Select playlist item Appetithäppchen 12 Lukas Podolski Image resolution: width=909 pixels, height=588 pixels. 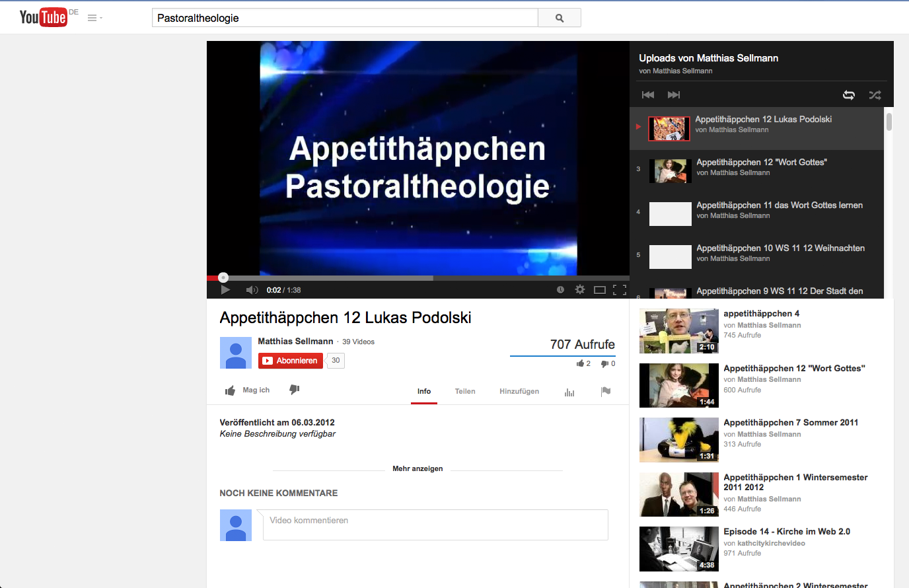coord(756,128)
